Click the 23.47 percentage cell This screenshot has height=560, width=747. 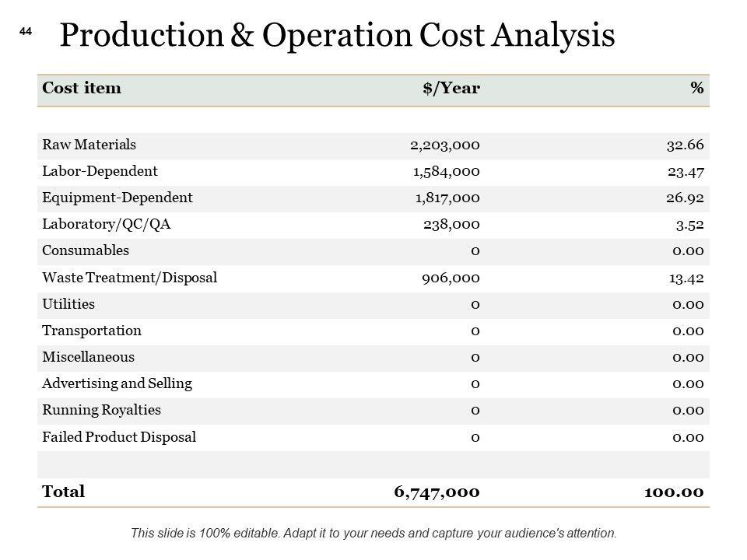point(685,170)
